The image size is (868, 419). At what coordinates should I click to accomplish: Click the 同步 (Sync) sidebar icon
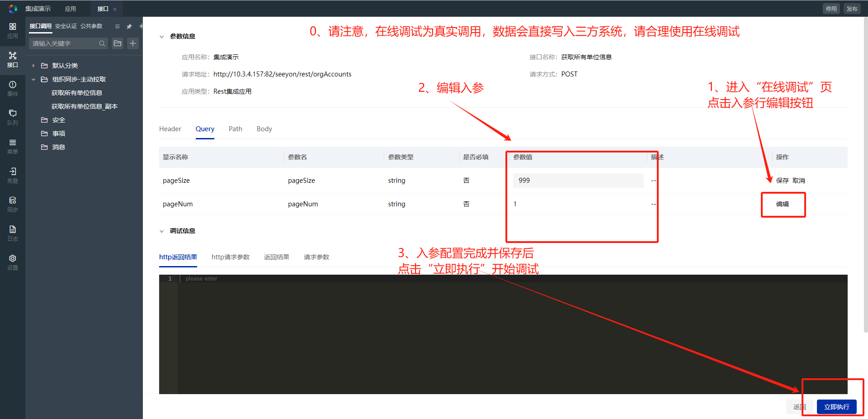[13, 204]
